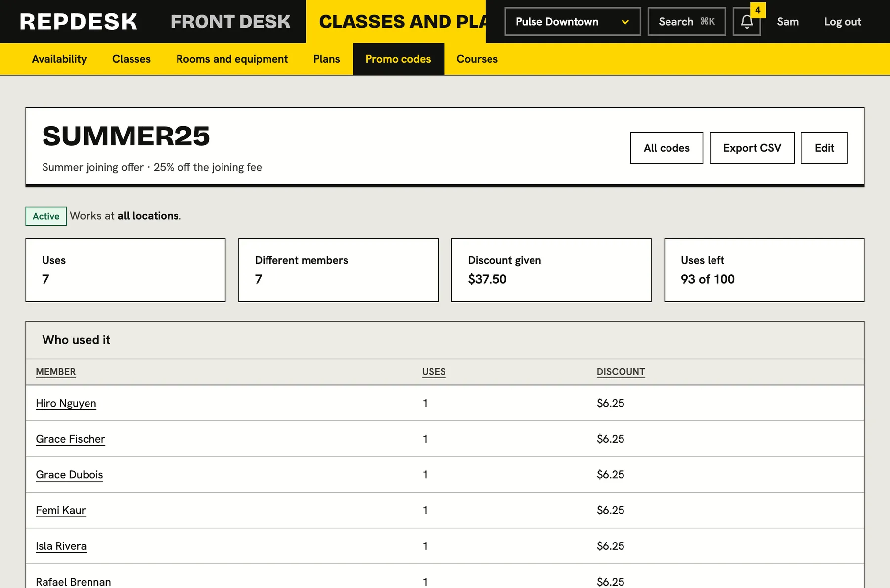
Task: Click Hiro Nguyen's $6.25 discount
Action: point(610,403)
